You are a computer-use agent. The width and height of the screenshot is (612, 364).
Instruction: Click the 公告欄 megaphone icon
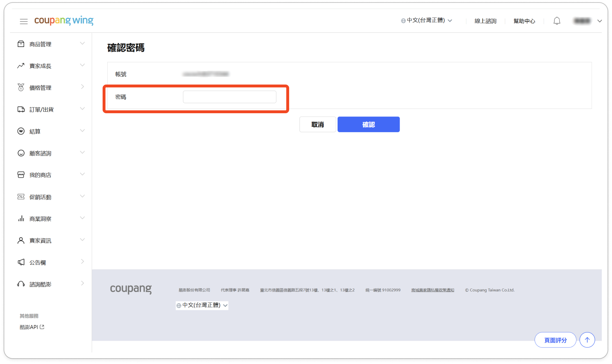[21, 262]
